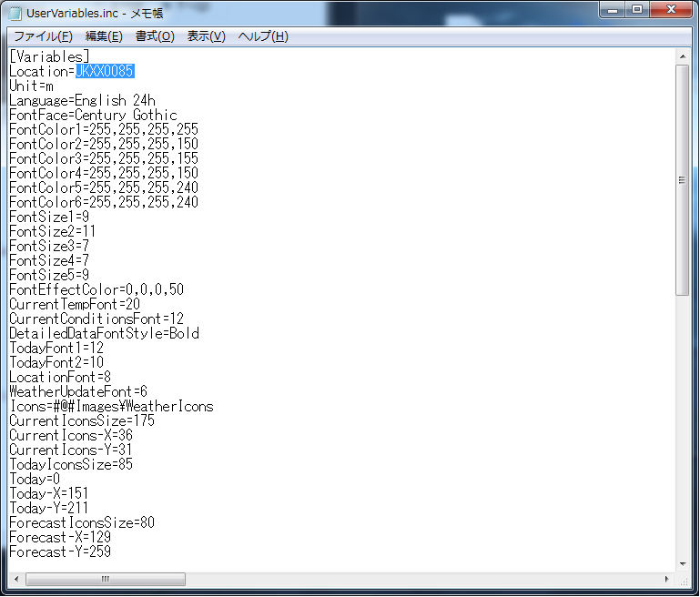The width and height of the screenshot is (700, 597).
Task: Open the ファイル(F) menu
Action: click(43, 36)
